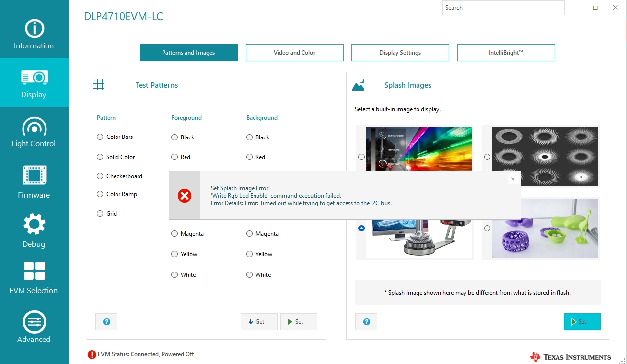627x364 pixels.
Task: Click the colorful city splash thumbnail
Action: point(419,149)
